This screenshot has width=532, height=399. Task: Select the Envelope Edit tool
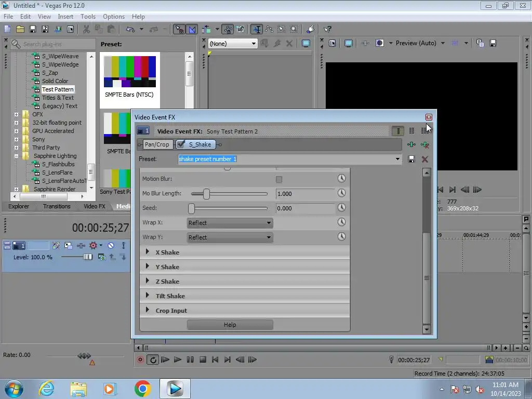[269, 29]
